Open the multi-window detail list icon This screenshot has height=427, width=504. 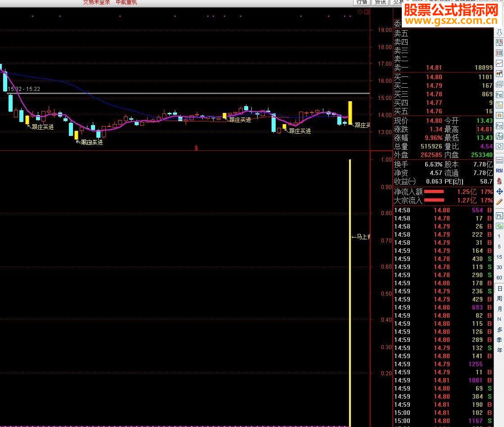click(499, 85)
